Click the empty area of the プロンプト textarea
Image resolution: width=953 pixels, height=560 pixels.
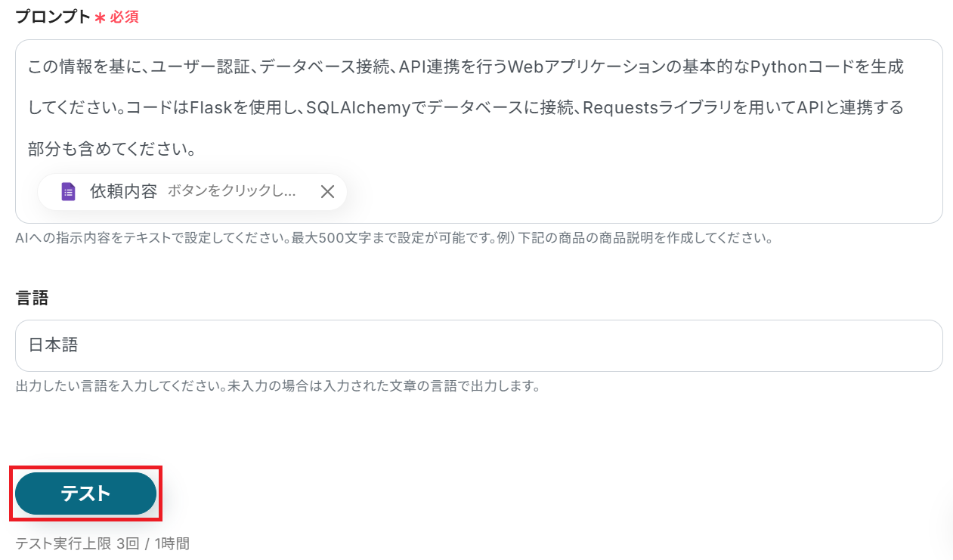pos(642,192)
